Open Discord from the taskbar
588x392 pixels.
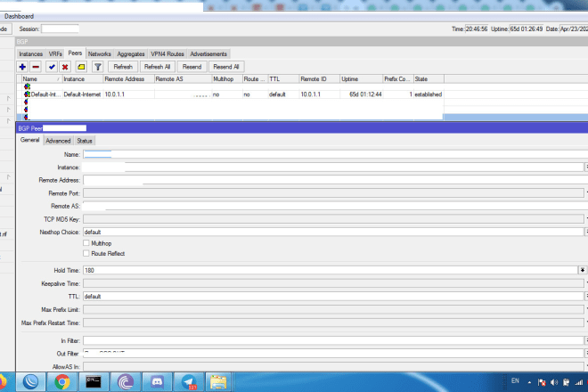[157, 381]
